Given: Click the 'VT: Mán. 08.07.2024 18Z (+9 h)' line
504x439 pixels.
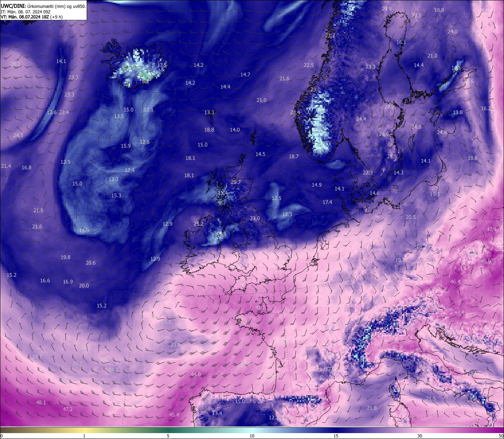Looking at the screenshot, I should [x=31, y=17].
